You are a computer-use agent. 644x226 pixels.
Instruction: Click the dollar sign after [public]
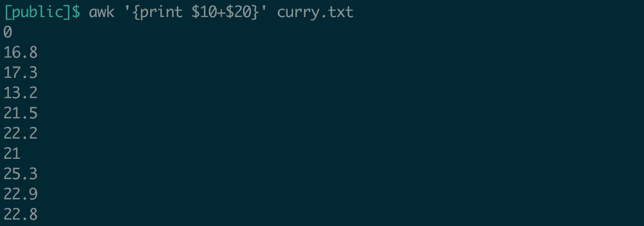tap(76, 12)
